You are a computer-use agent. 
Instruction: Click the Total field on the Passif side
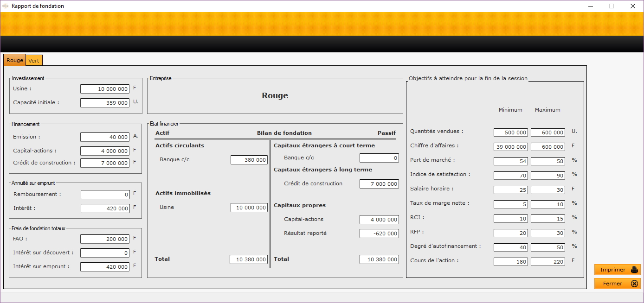[x=379, y=259]
